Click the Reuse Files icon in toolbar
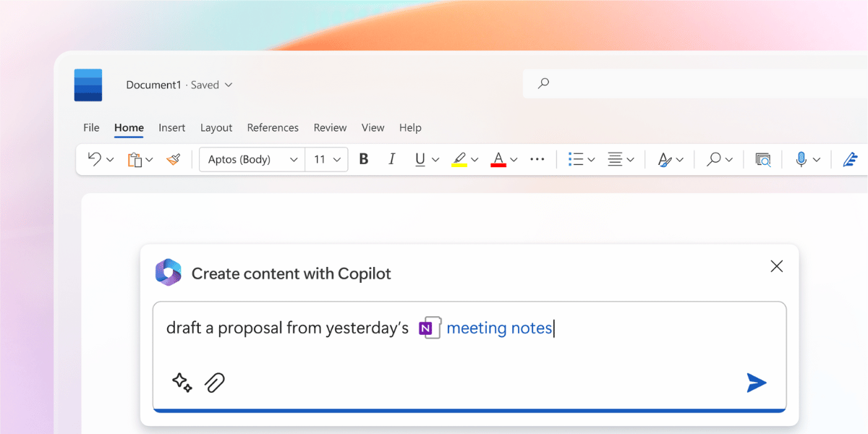868x434 pixels. tap(763, 160)
